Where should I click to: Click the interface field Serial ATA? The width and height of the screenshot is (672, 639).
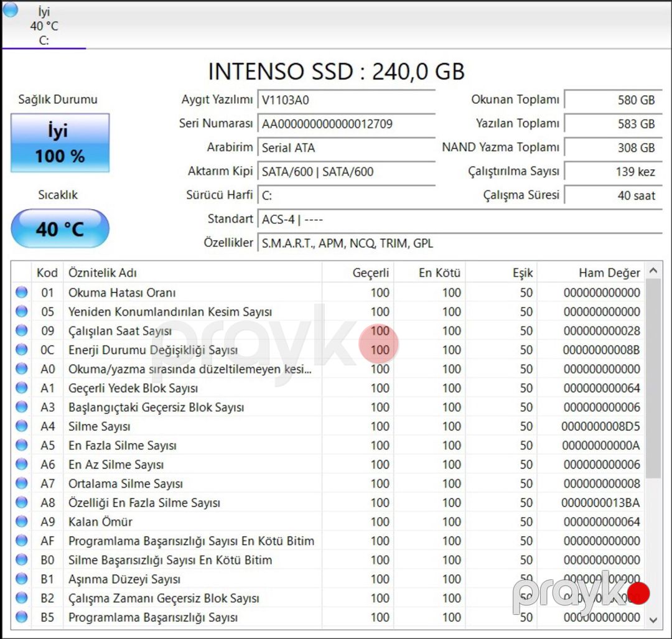pos(347,148)
